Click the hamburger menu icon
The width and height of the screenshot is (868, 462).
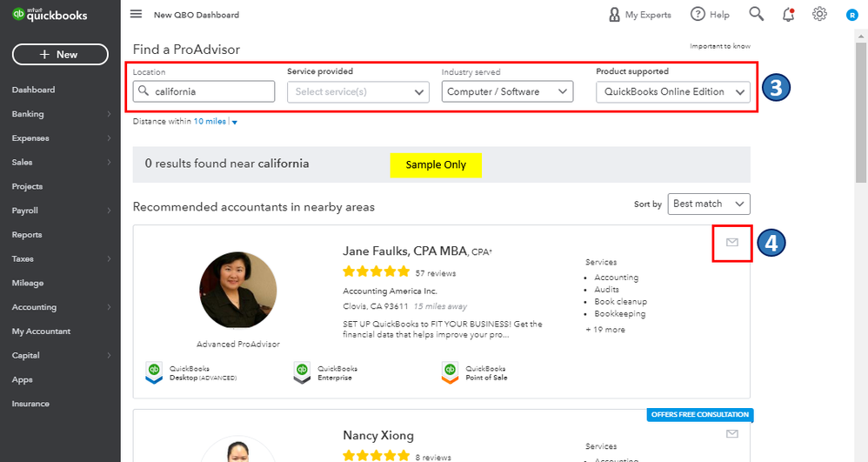(136, 14)
